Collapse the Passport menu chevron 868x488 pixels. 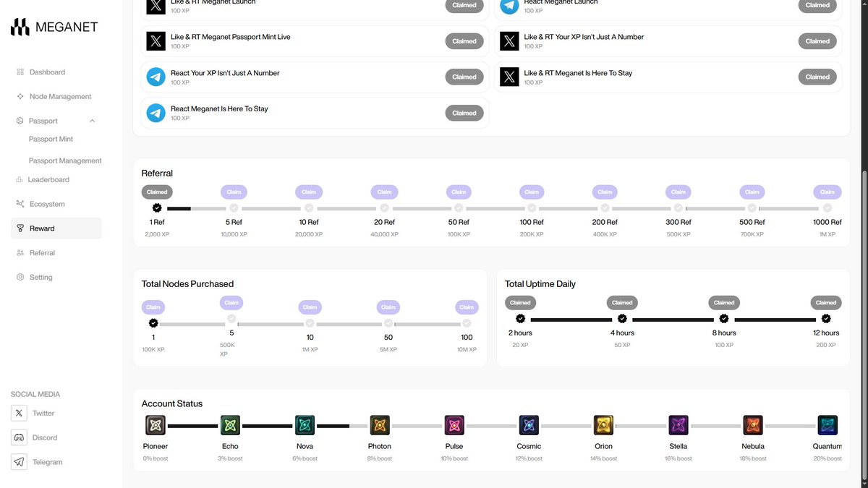tap(92, 121)
